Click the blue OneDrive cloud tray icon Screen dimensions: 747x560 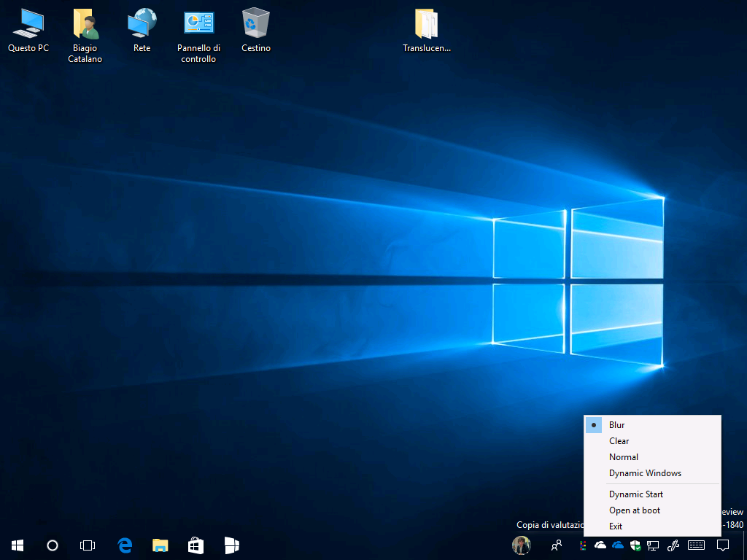(x=617, y=545)
